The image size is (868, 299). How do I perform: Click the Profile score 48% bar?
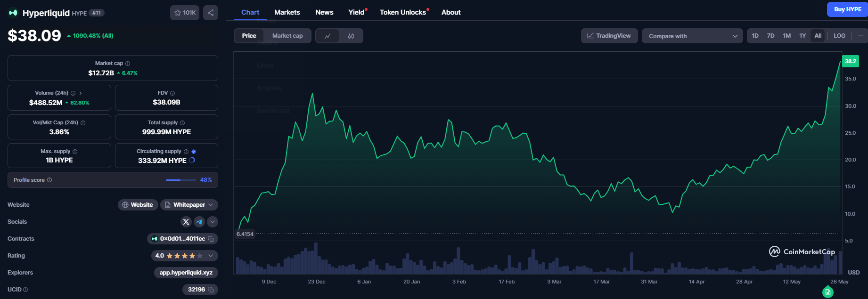point(180,180)
